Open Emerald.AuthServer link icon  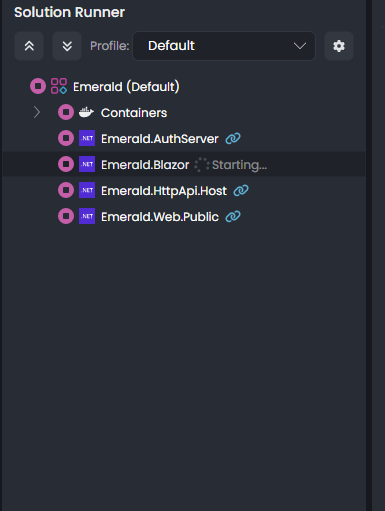click(x=233, y=138)
